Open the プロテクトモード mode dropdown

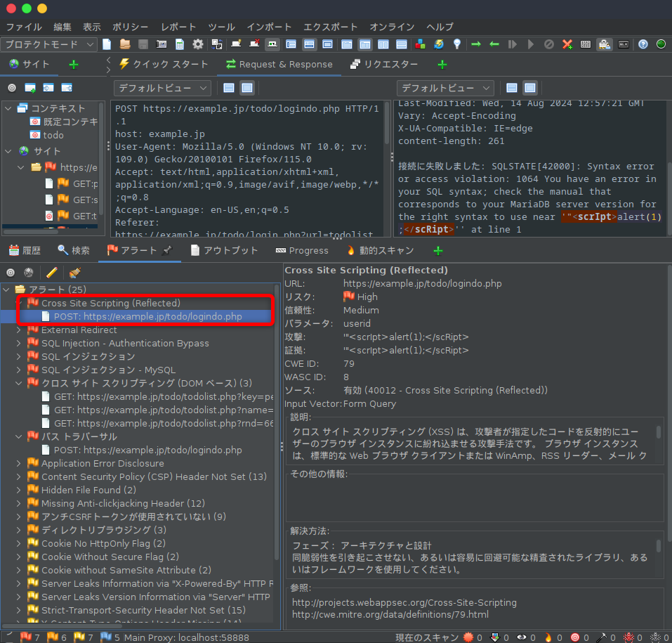pos(48,44)
